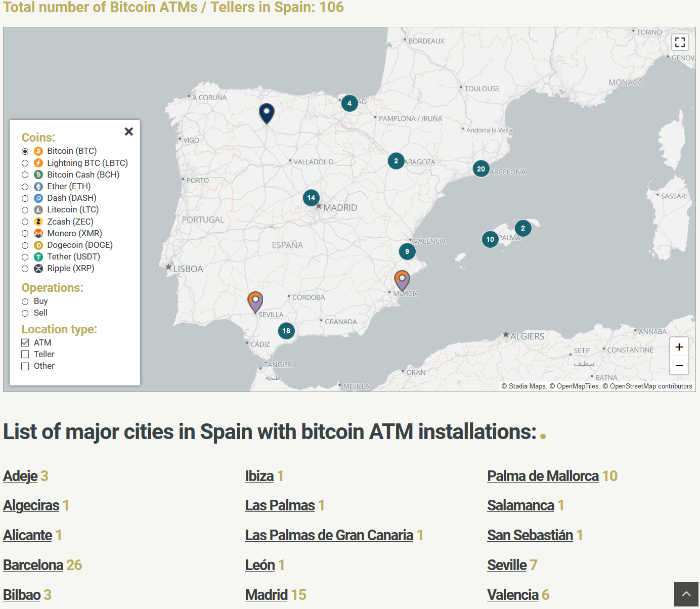Select Dogecoin (DOGE) coin filter
This screenshot has height=609, width=700.
25,245
